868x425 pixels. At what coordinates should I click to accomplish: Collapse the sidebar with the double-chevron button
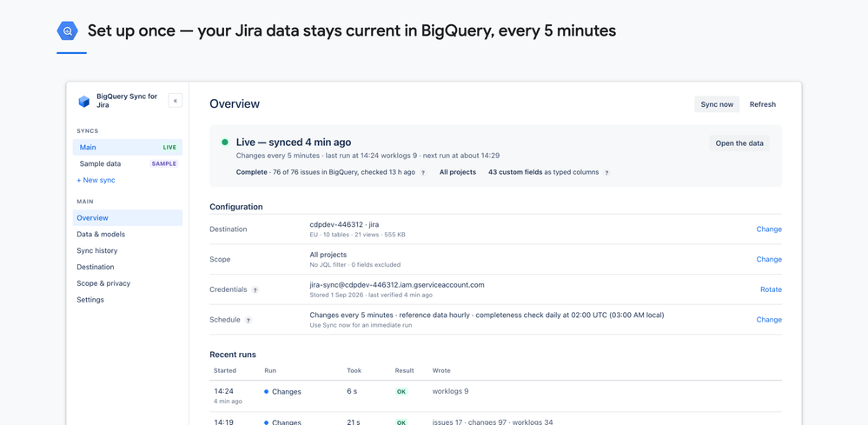tap(175, 101)
